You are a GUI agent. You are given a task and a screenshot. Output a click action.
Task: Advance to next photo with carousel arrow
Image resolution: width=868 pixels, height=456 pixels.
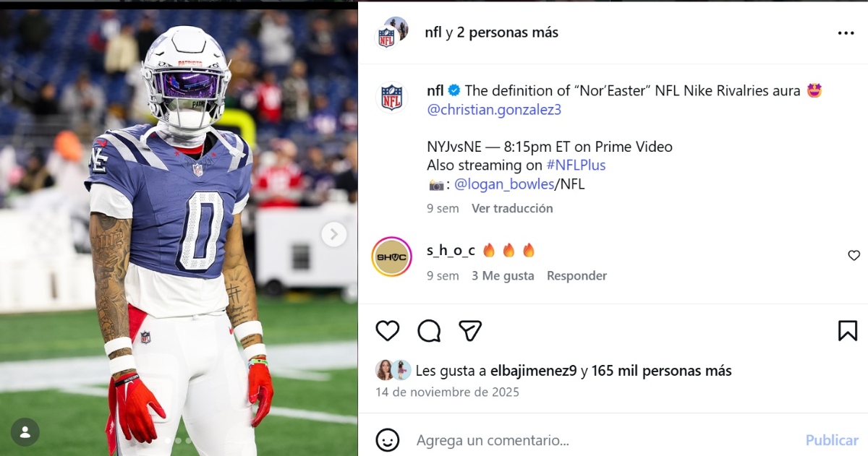(x=333, y=234)
